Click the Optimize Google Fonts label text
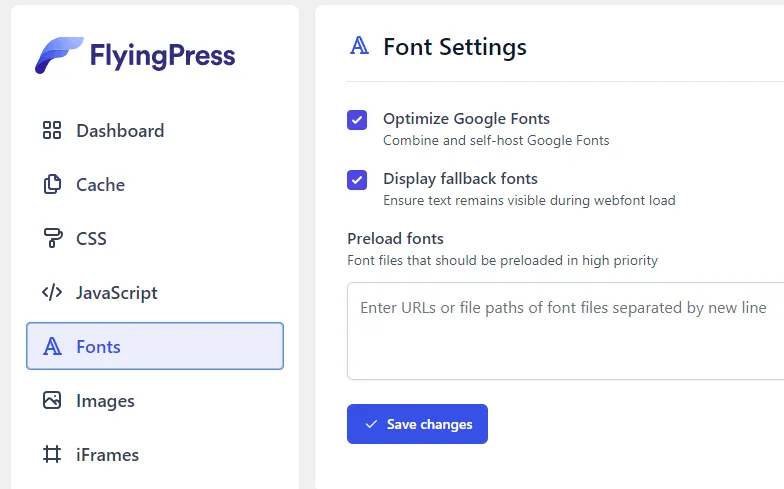The height and width of the screenshot is (489, 784). (466, 119)
